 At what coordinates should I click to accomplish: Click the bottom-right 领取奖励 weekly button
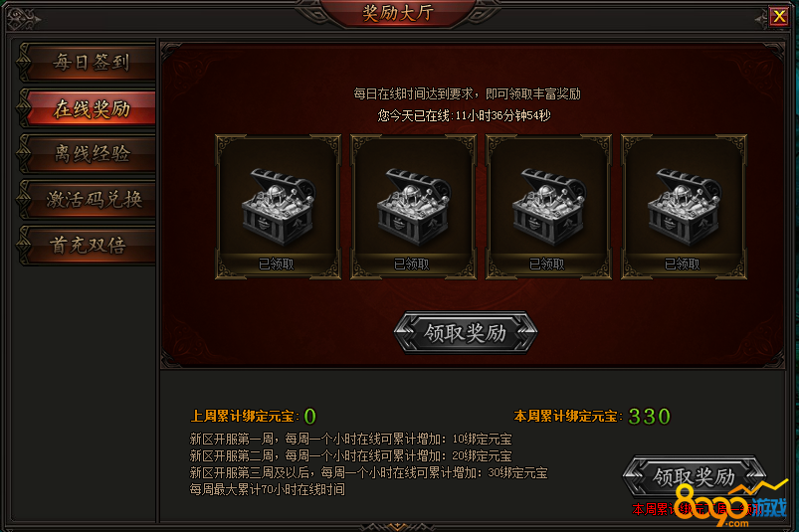pyautogui.click(x=695, y=476)
